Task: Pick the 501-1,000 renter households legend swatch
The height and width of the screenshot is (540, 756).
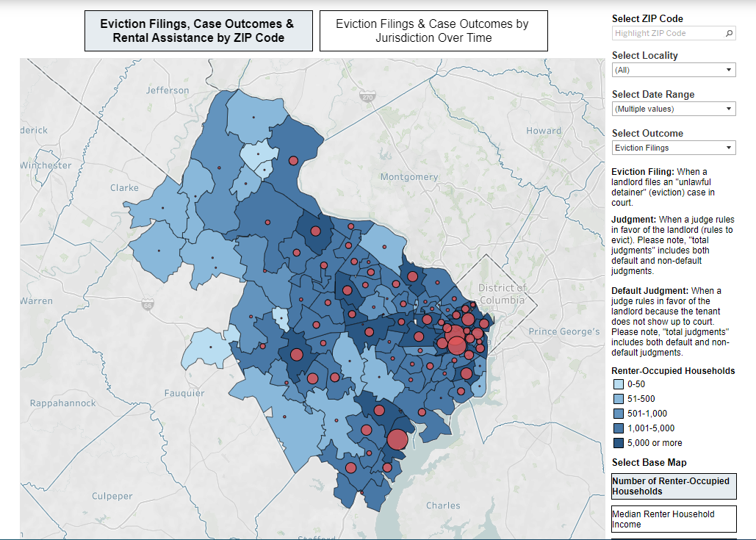Action: [617, 414]
